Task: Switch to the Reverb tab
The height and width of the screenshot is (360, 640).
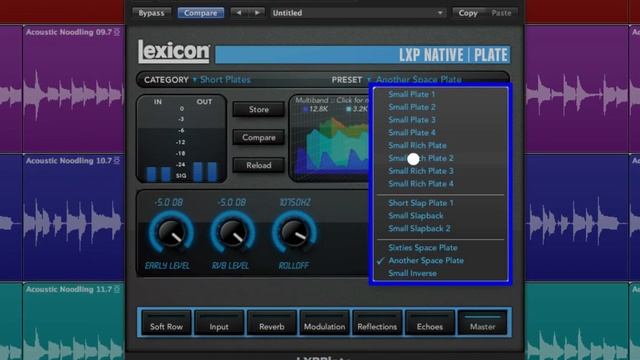Action: [272, 322]
